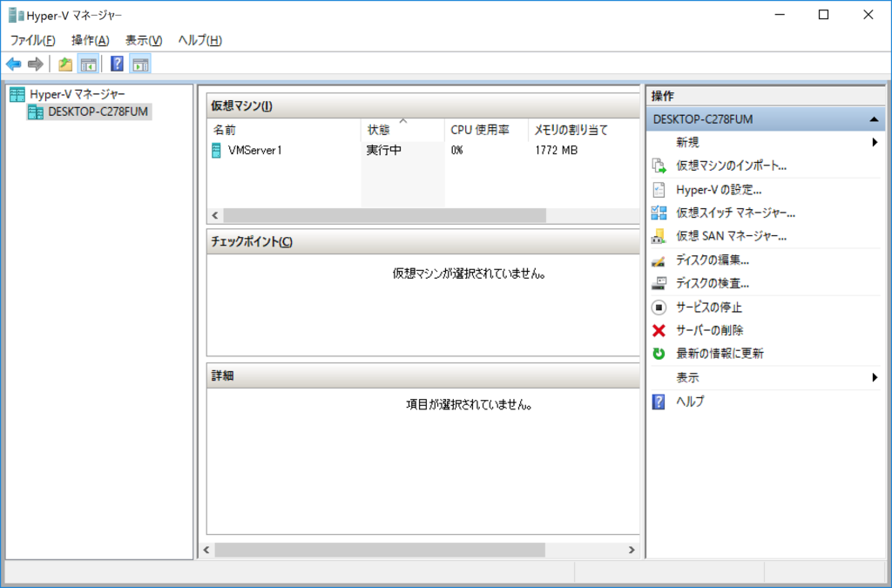The width and height of the screenshot is (892, 588).
Task: Click ディスクの編集... action
Action: [713, 260]
